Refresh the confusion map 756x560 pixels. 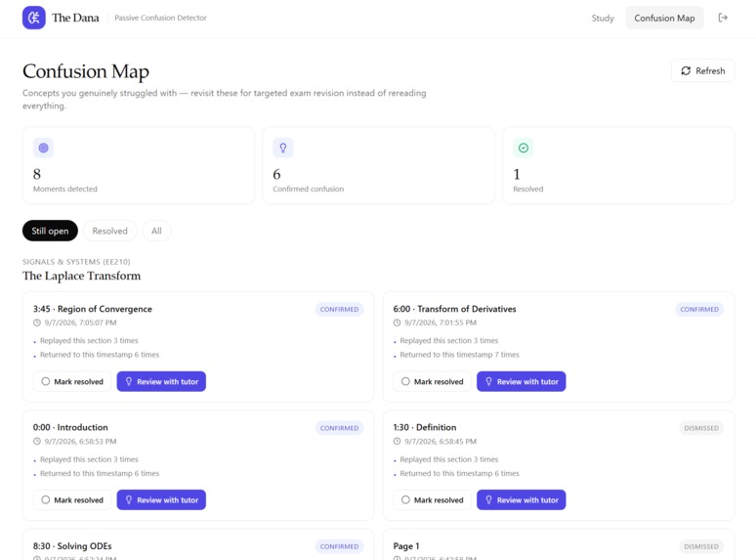tap(702, 71)
